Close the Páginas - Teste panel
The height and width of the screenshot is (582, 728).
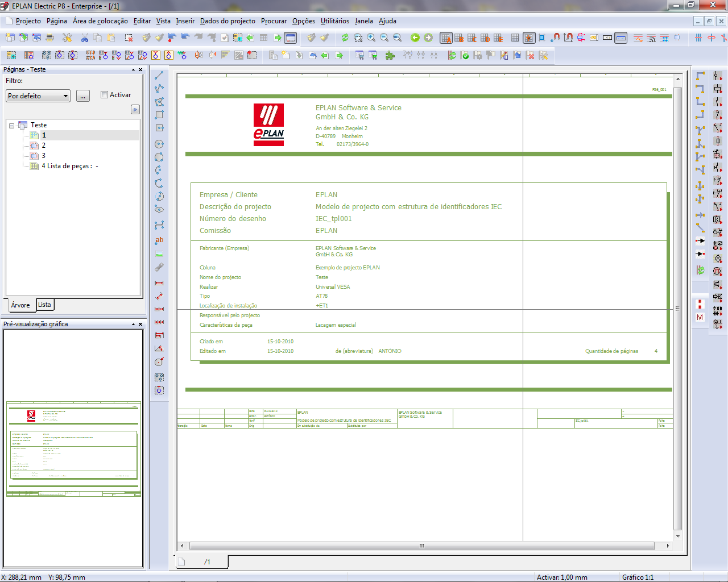[140, 70]
